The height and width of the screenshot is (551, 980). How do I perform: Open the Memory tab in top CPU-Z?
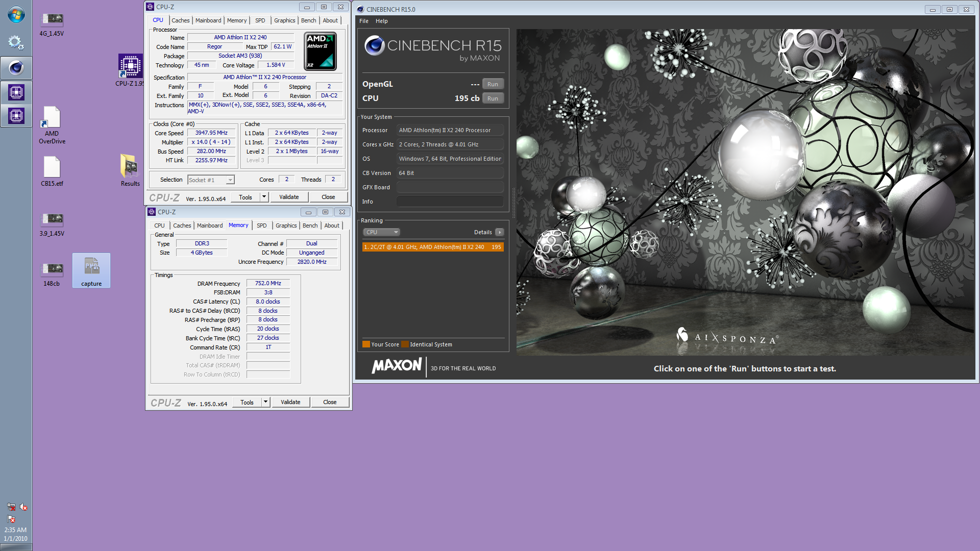click(x=237, y=20)
